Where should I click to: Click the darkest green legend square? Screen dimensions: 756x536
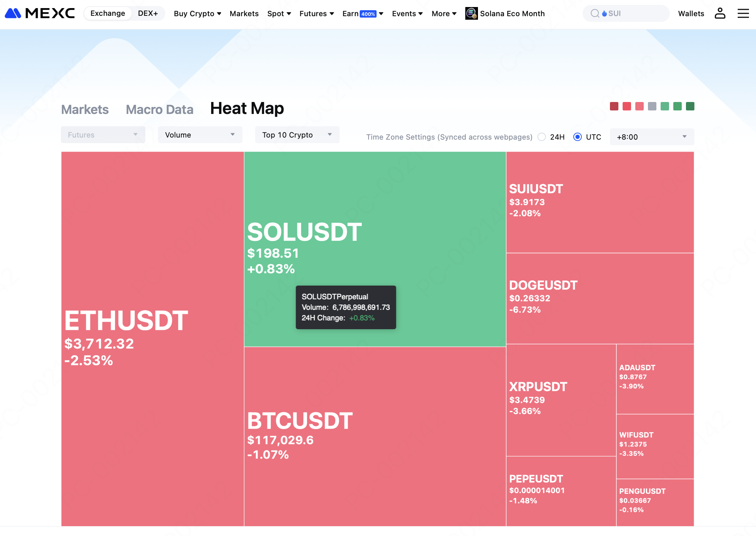(690, 106)
